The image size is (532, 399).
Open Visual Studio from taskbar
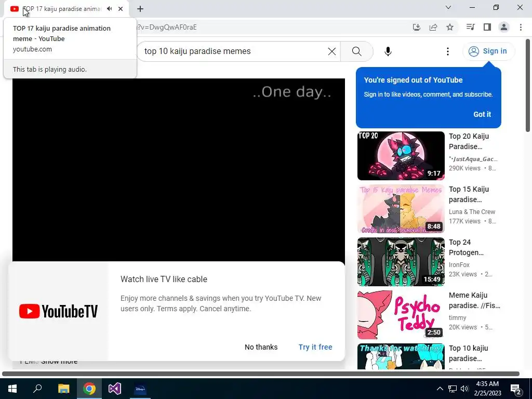[x=115, y=389]
